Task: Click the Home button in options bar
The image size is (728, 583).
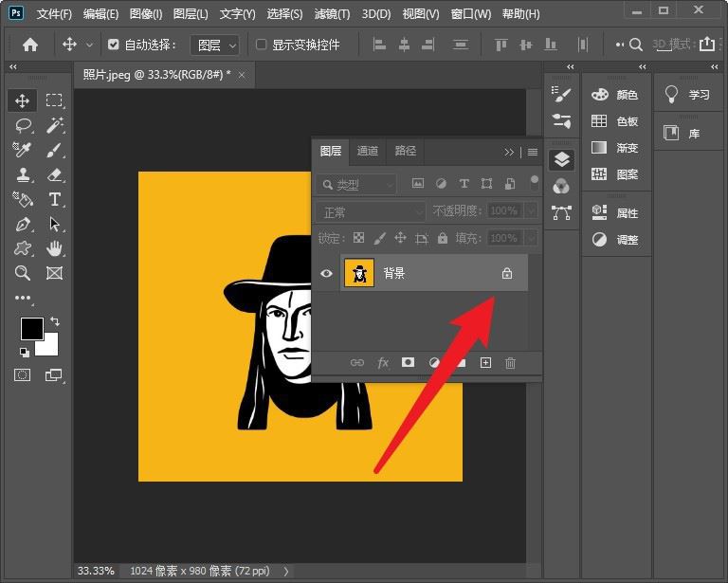Action: point(30,45)
